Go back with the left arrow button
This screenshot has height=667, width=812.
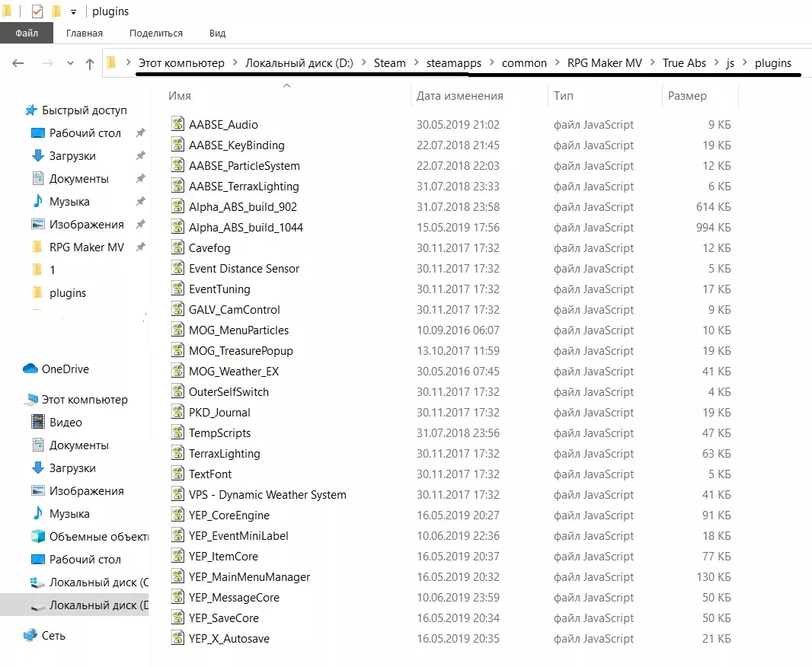(18, 63)
